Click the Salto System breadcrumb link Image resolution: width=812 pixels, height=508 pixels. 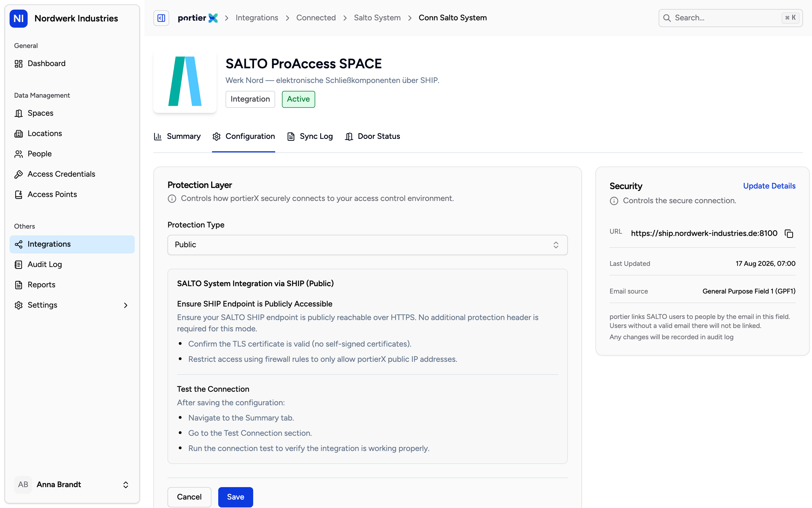pos(377,18)
